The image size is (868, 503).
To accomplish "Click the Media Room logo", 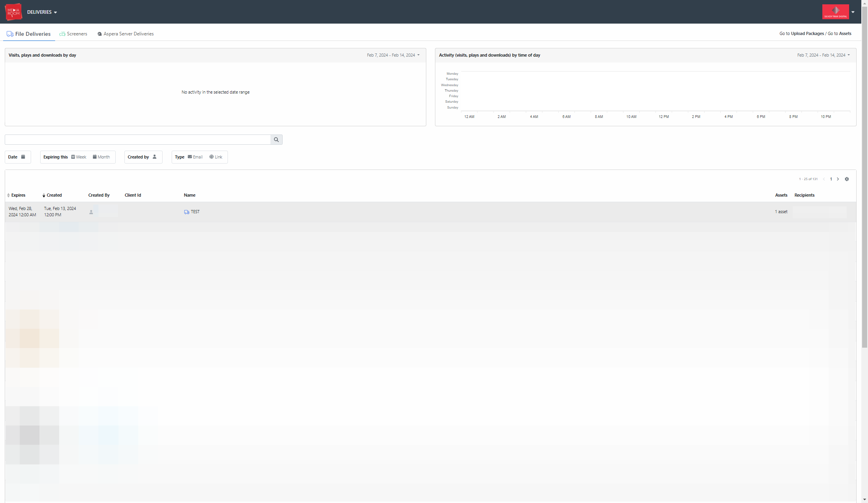I will (x=13, y=12).
